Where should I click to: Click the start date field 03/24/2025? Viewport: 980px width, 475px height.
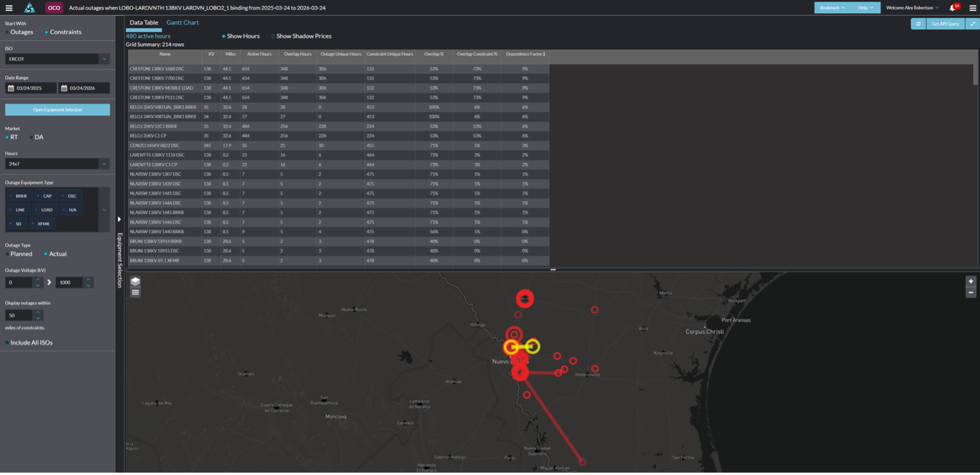(31, 88)
